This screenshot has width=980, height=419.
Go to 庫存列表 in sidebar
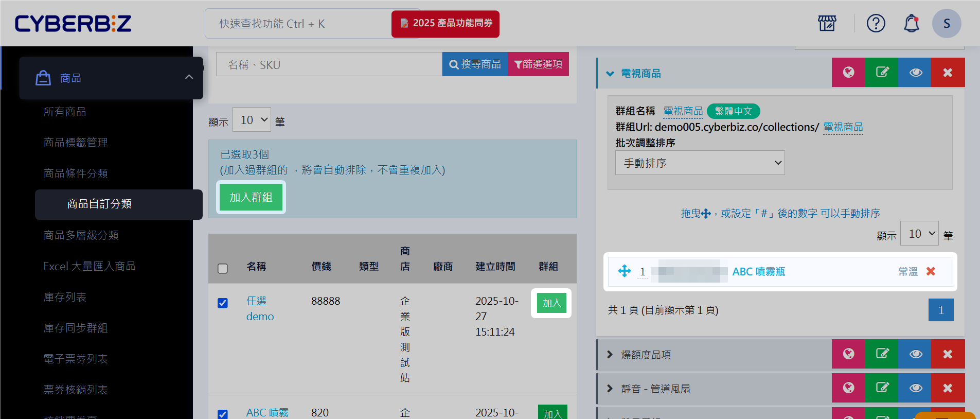[65, 297]
